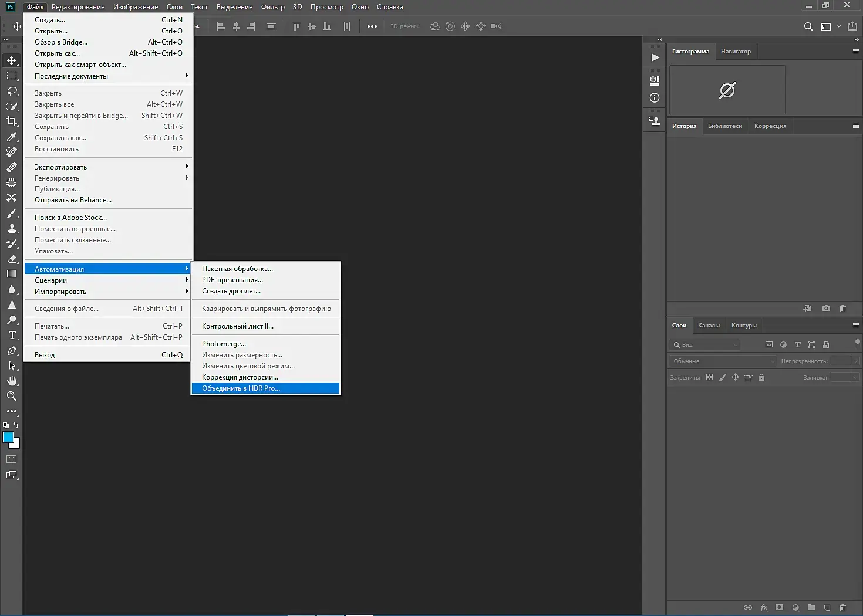Reset default foreground and background colors
Image resolution: width=863 pixels, height=616 pixels.
(x=6, y=425)
